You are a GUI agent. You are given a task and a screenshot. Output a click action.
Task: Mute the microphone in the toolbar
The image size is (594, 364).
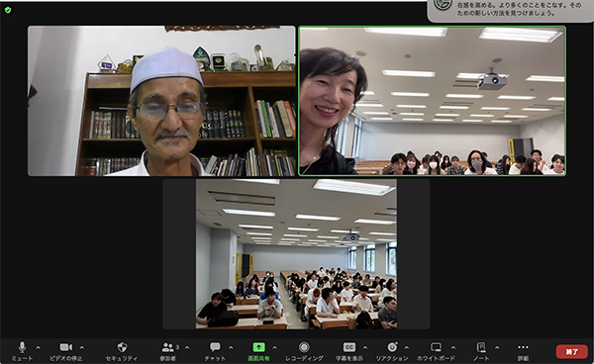pos(22,347)
